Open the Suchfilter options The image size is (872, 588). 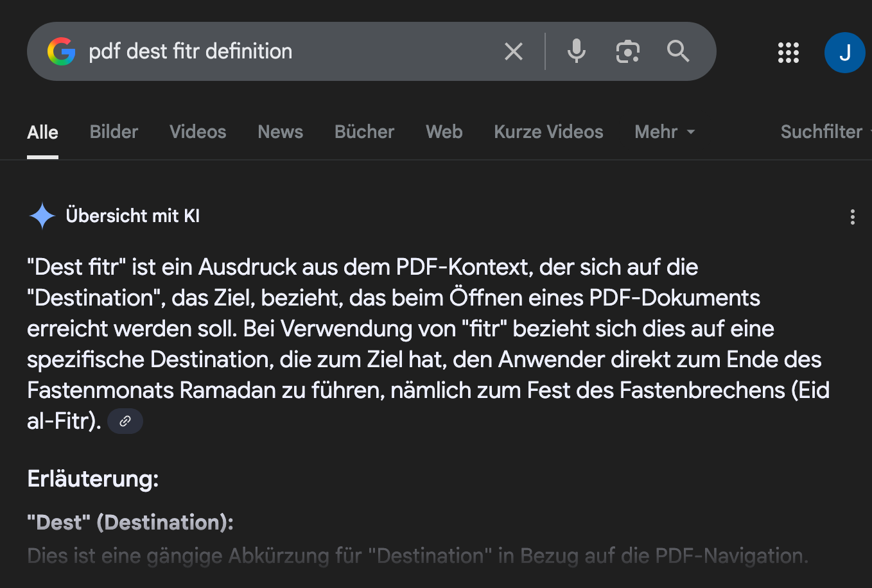tap(826, 132)
